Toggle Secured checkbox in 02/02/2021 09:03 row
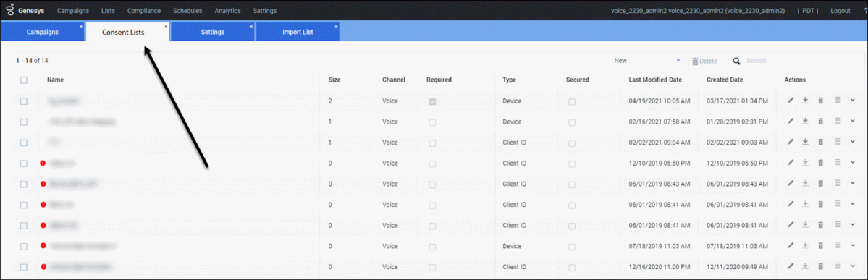868x280 pixels. [572, 143]
